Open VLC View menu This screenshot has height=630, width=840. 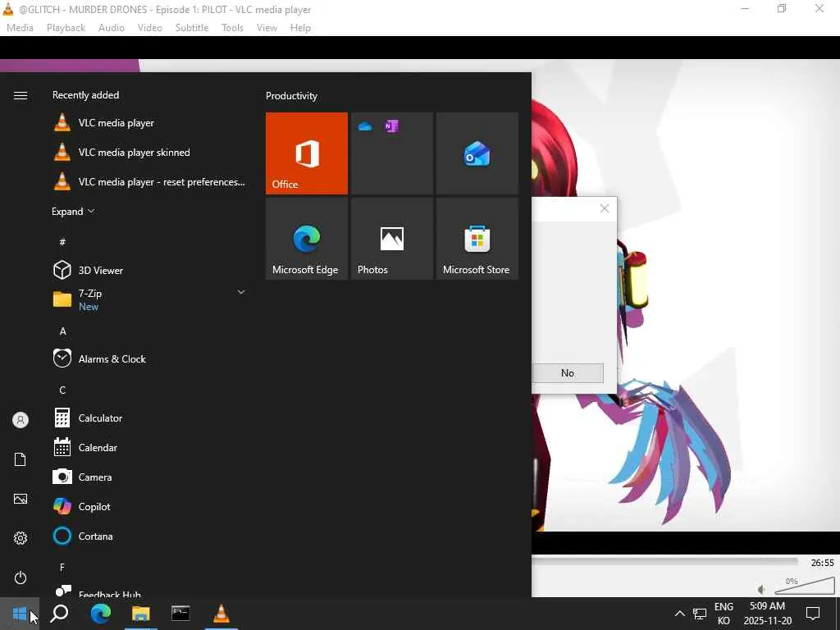(267, 27)
